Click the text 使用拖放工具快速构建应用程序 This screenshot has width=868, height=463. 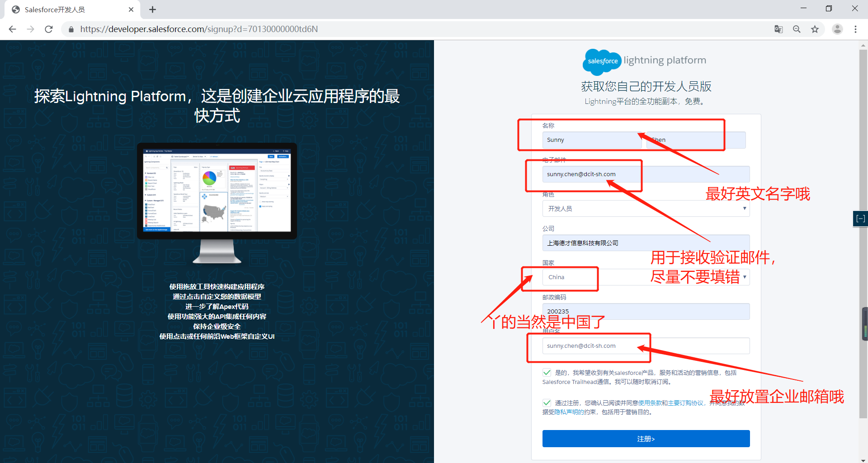(x=217, y=287)
